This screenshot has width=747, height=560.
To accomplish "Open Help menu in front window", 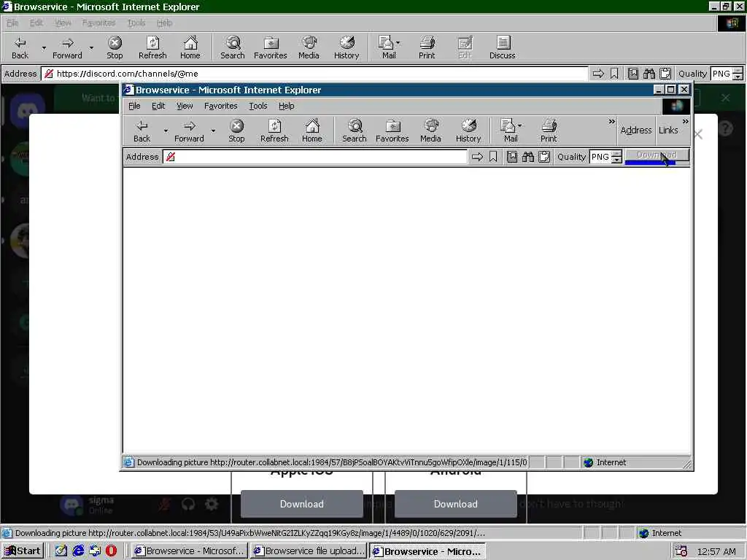I will 286,106.
